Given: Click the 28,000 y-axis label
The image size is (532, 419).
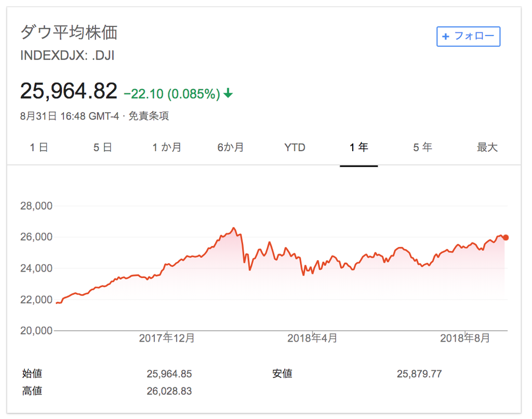Looking at the screenshot, I should coord(36,206).
